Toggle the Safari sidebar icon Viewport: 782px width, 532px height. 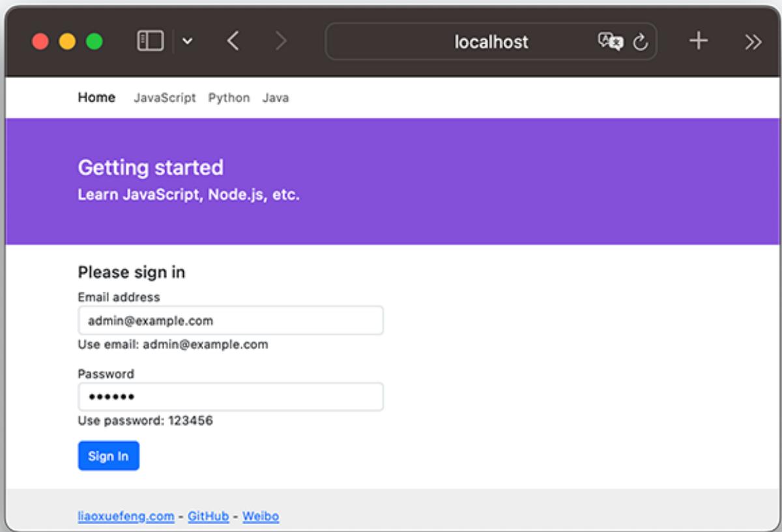click(150, 42)
